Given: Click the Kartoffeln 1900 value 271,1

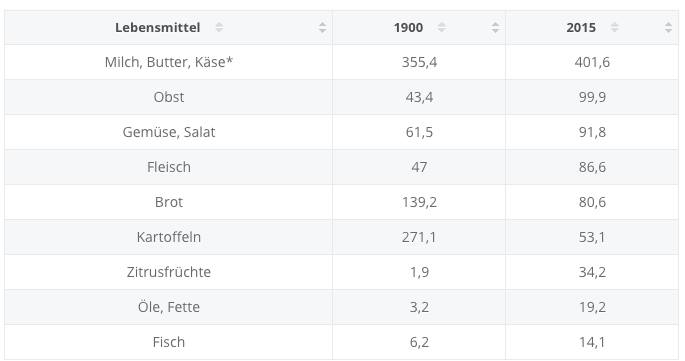Looking at the screenshot, I should (x=419, y=237).
